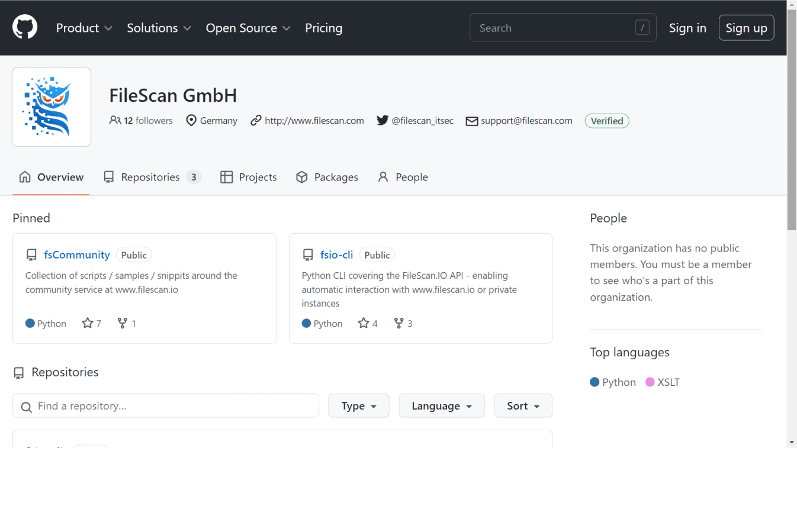Open the Language filter dropdown

point(442,406)
